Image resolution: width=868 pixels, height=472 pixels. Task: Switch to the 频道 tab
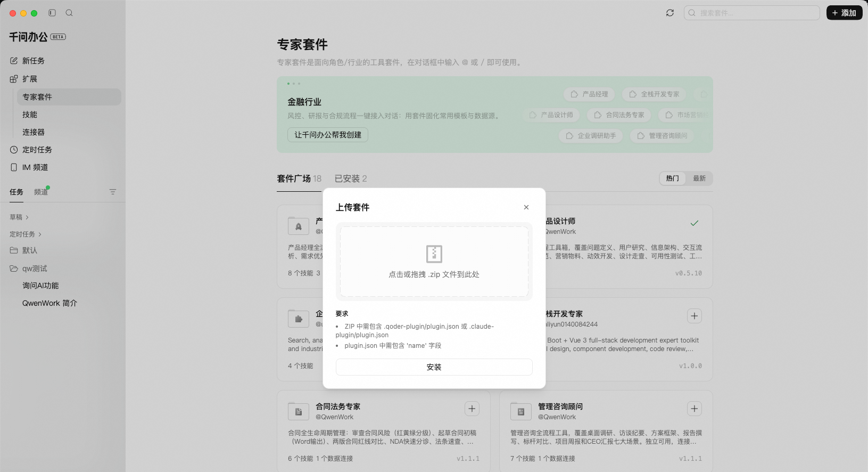pos(41,192)
